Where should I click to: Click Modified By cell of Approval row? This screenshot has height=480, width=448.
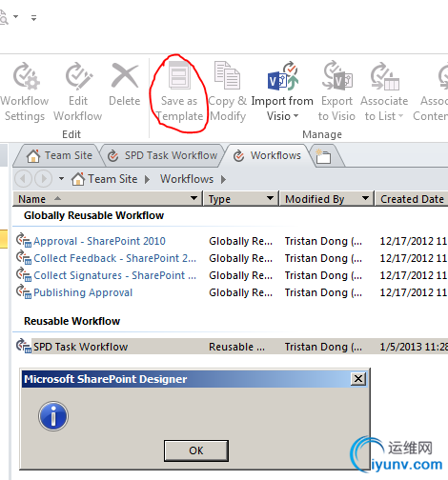pyautogui.click(x=323, y=241)
